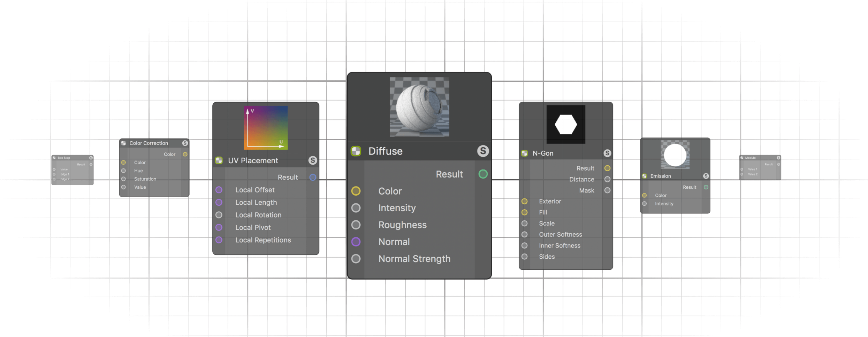This screenshot has height=337, width=868.
Task: Click the UV Placement Result output port
Action: click(x=313, y=178)
